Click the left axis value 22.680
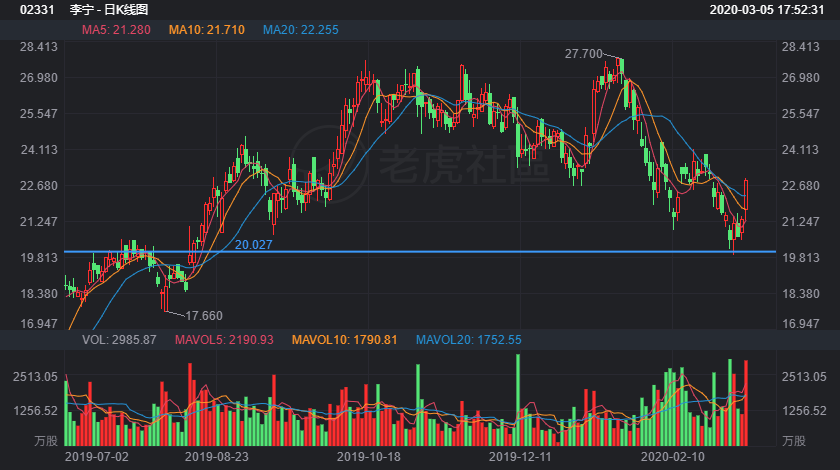This screenshot has width=840, height=470. click(x=39, y=185)
